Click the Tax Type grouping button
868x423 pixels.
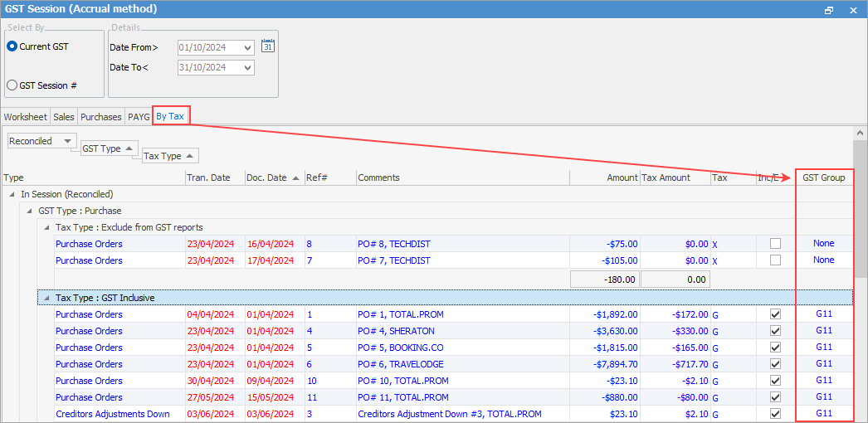click(169, 156)
